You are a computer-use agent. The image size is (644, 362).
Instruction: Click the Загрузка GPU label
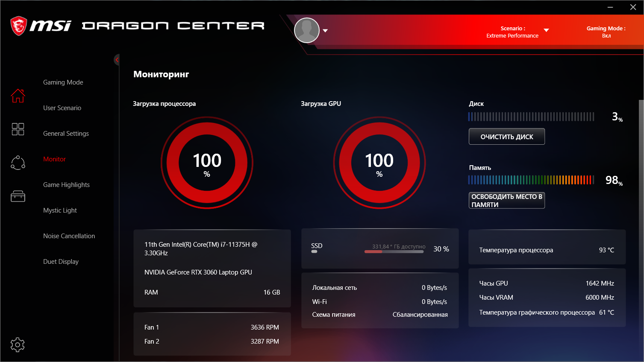pos(321,104)
